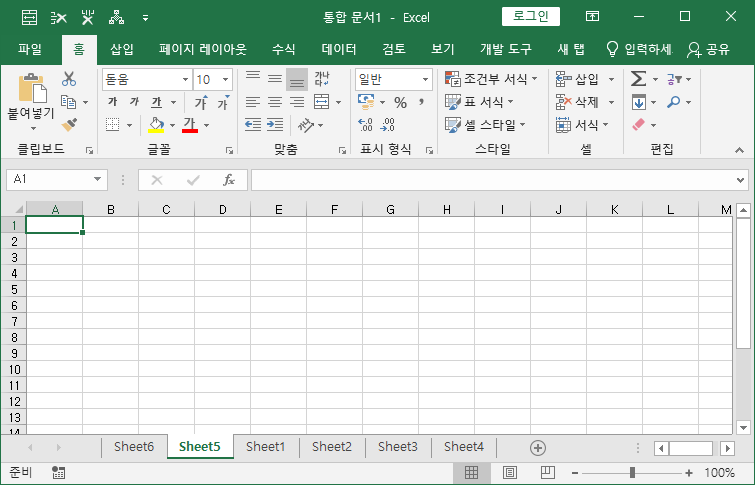This screenshot has width=755, height=485.
Task: Apply percent style format
Action: pyautogui.click(x=401, y=102)
